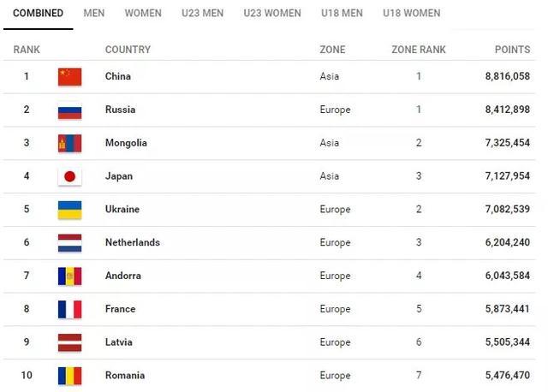This screenshot has width=548, height=392.
Task: Click the Mongolia flag icon
Action: coord(69,143)
